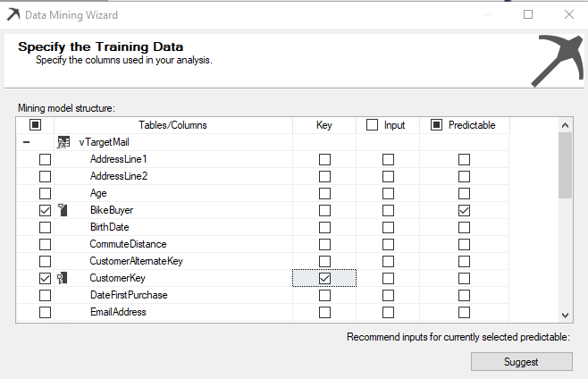Toggle the Input header select-all checkbox
The height and width of the screenshot is (379, 588).
point(372,125)
